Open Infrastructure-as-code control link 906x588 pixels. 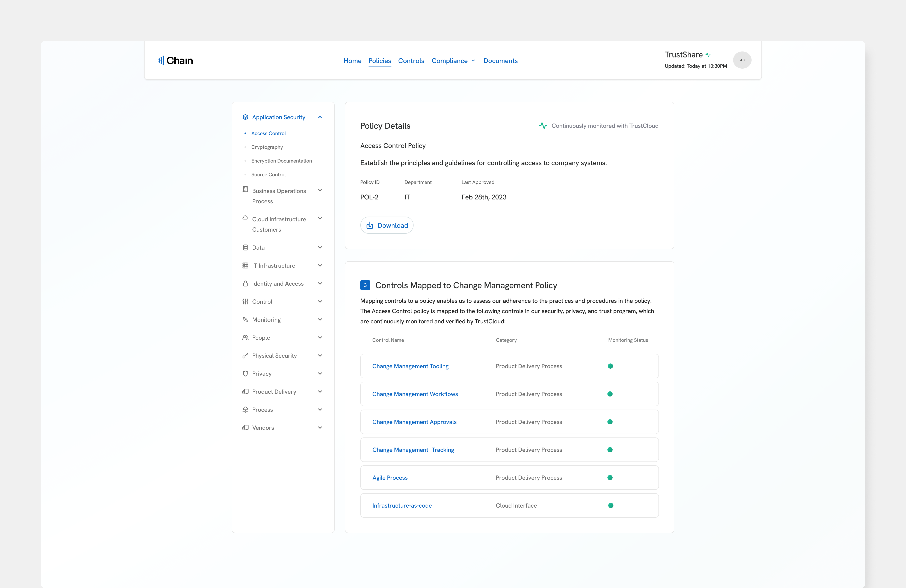click(x=402, y=505)
